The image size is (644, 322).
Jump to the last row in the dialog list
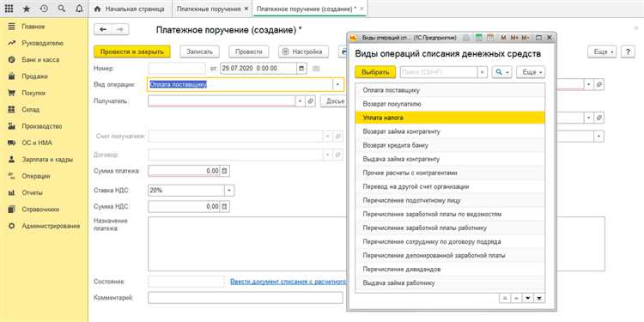[539, 298]
